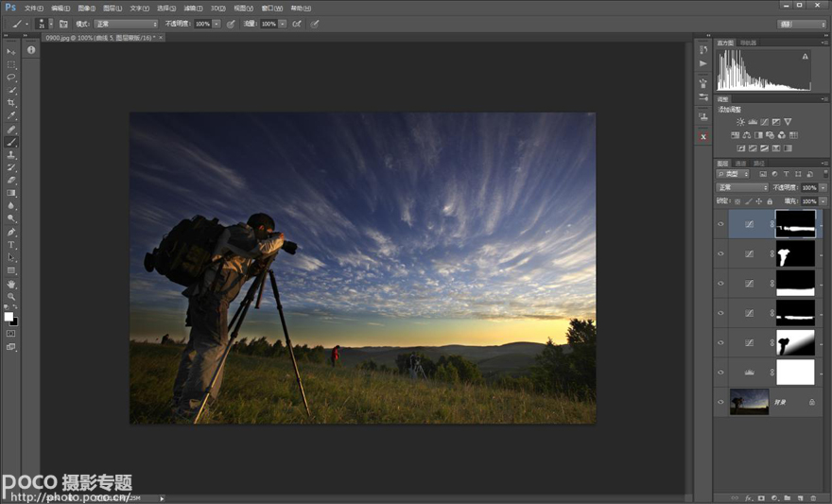Pick the Hand tool
The height and width of the screenshot is (504, 832).
11,284
